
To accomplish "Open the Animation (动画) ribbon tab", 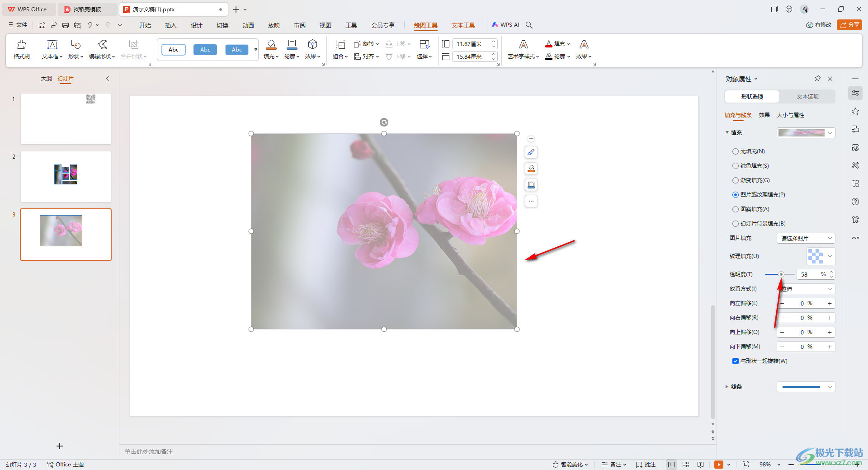I will tap(248, 25).
